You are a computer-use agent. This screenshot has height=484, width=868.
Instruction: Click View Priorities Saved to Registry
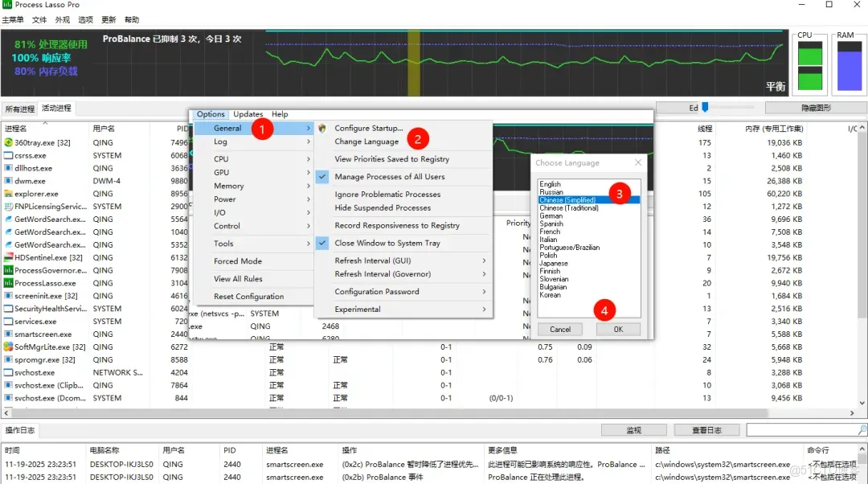[x=392, y=159]
